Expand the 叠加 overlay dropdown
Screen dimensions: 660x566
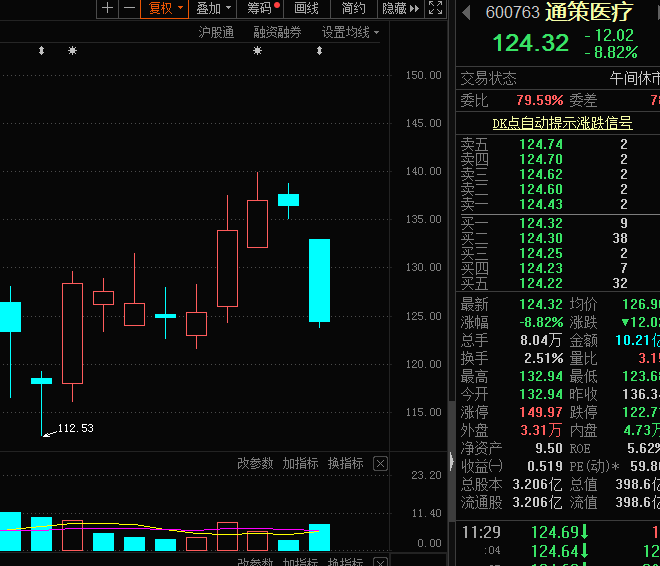(214, 9)
